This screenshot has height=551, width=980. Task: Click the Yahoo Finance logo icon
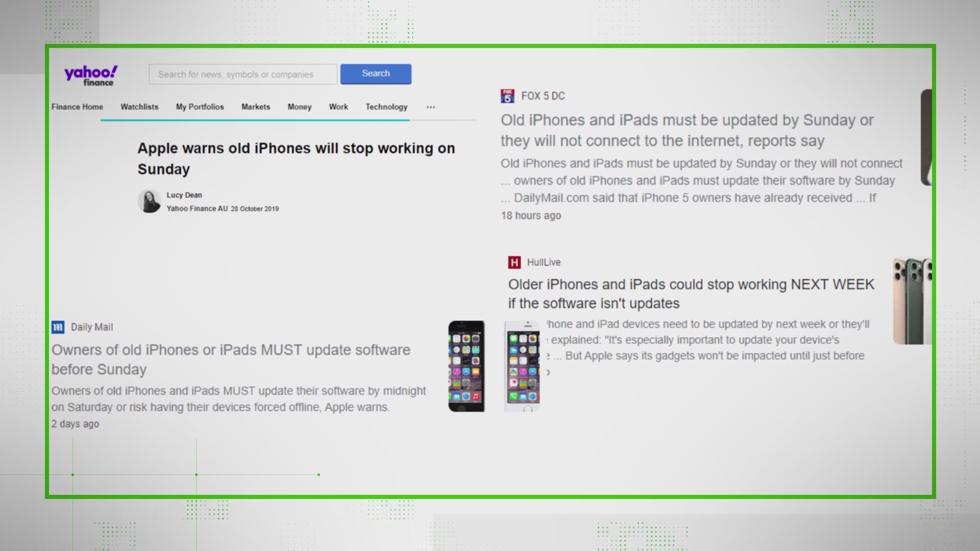[x=91, y=74]
